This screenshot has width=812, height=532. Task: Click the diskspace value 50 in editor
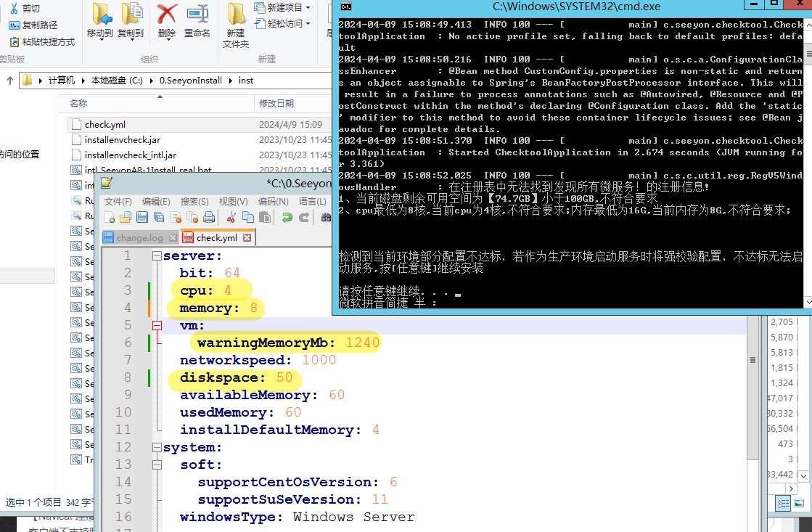284,377
